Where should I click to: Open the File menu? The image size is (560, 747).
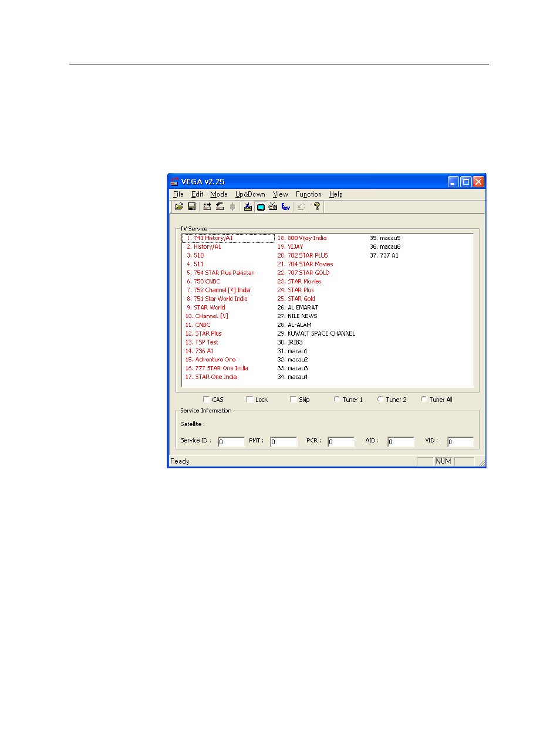tap(178, 194)
